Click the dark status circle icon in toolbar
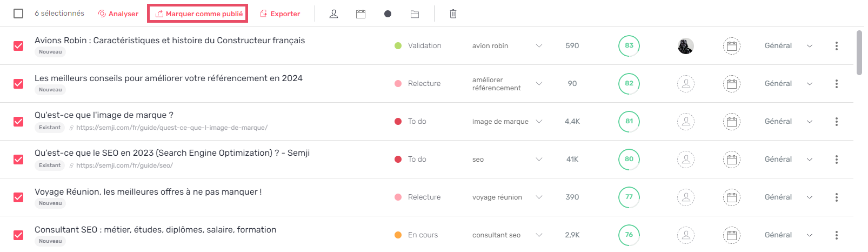Image resolution: width=868 pixels, height=252 pixels. click(x=388, y=14)
